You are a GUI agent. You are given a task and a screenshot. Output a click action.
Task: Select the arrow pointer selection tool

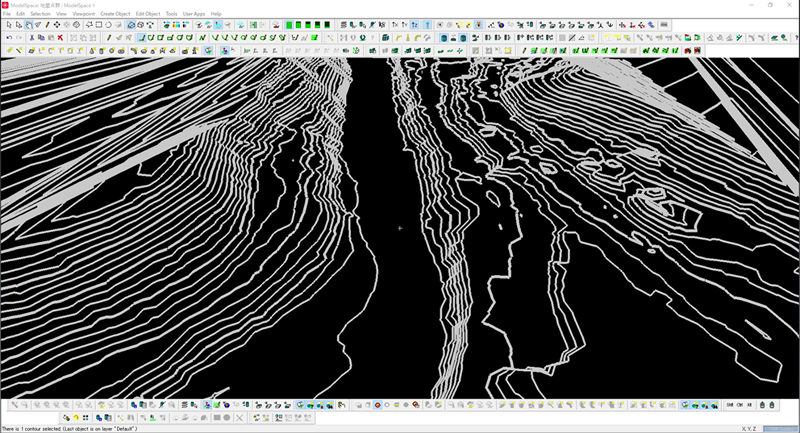tap(8, 24)
